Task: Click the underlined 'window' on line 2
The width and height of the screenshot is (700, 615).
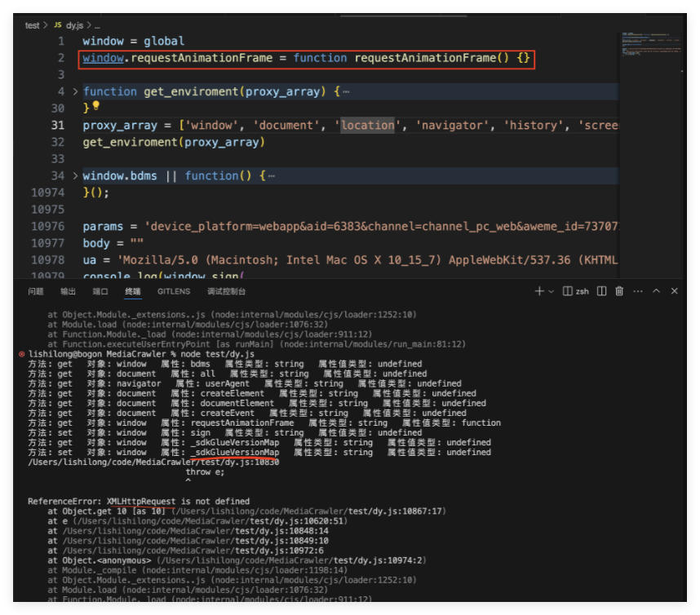Action: point(103,58)
